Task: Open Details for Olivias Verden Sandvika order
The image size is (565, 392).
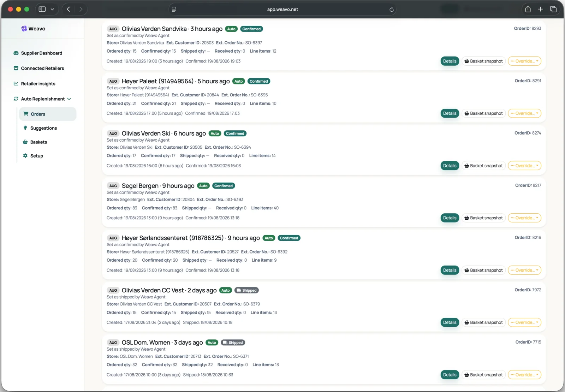Action: click(x=450, y=61)
